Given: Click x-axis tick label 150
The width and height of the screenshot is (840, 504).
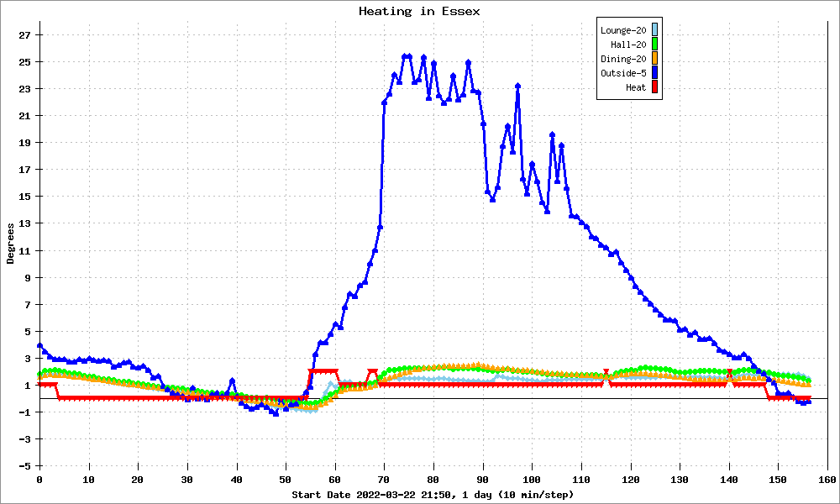Looking at the screenshot, I should (x=778, y=480).
